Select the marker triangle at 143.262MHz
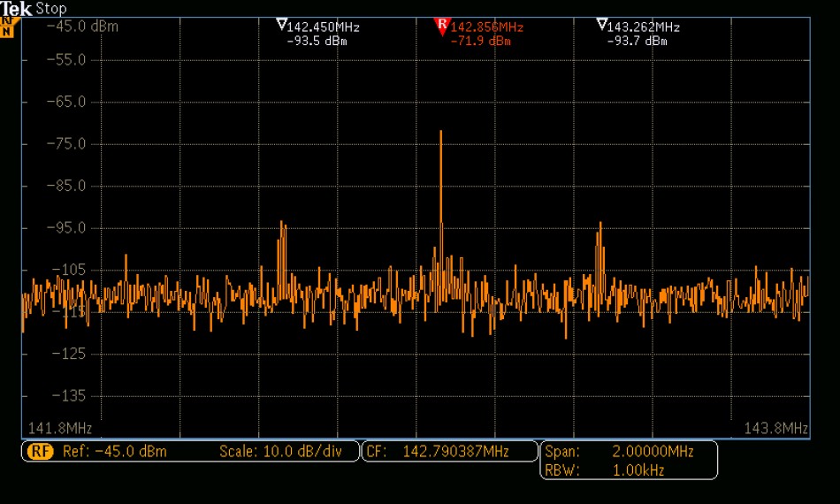 (601, 24)
